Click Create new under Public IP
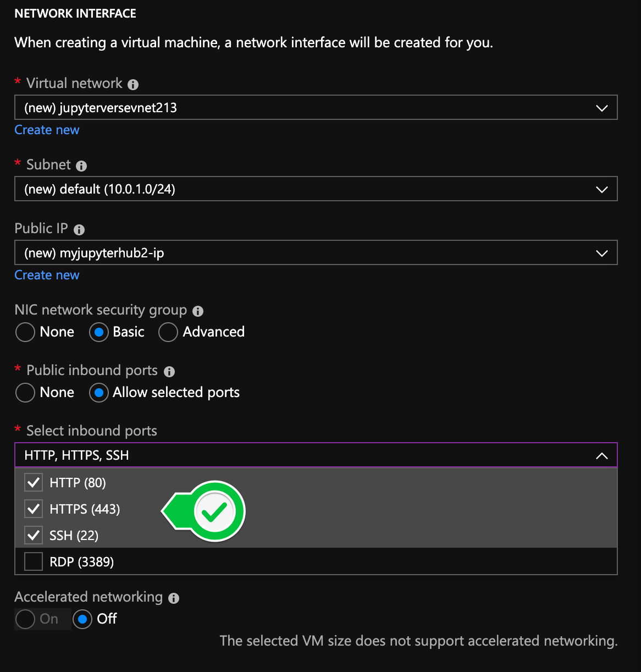 [47, 276]
